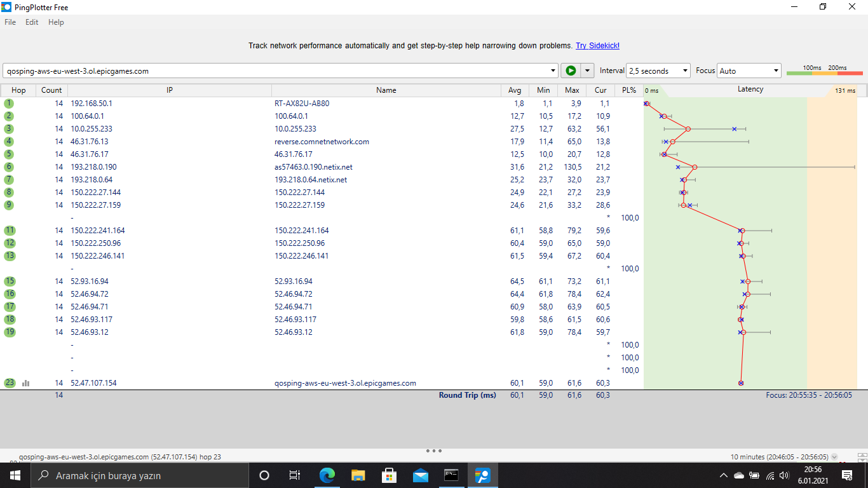Screen dimensions: 868x488
Task: Open the Windows Start menu
Action: pyautogui.click(x=15, y=475)
